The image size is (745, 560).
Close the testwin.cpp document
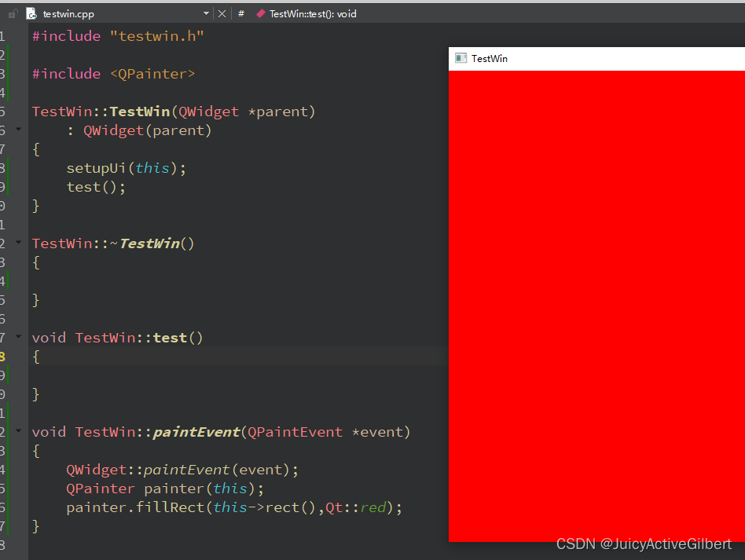point(222,14)
